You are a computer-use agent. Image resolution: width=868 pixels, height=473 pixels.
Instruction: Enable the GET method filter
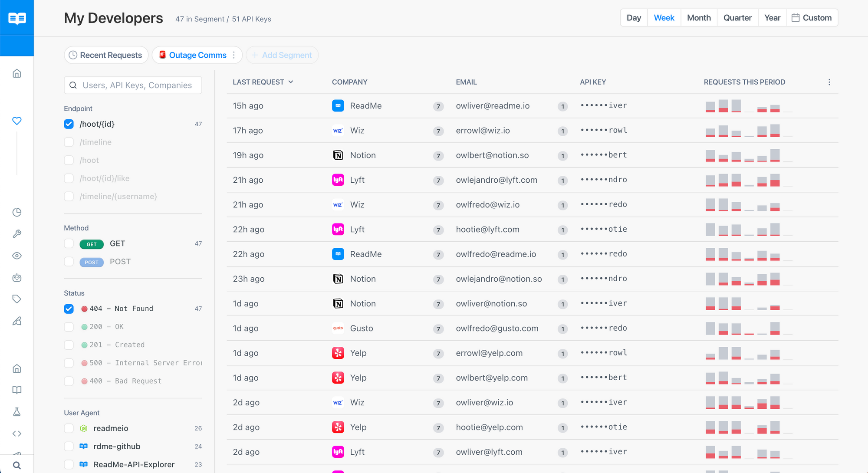(69, 243)
